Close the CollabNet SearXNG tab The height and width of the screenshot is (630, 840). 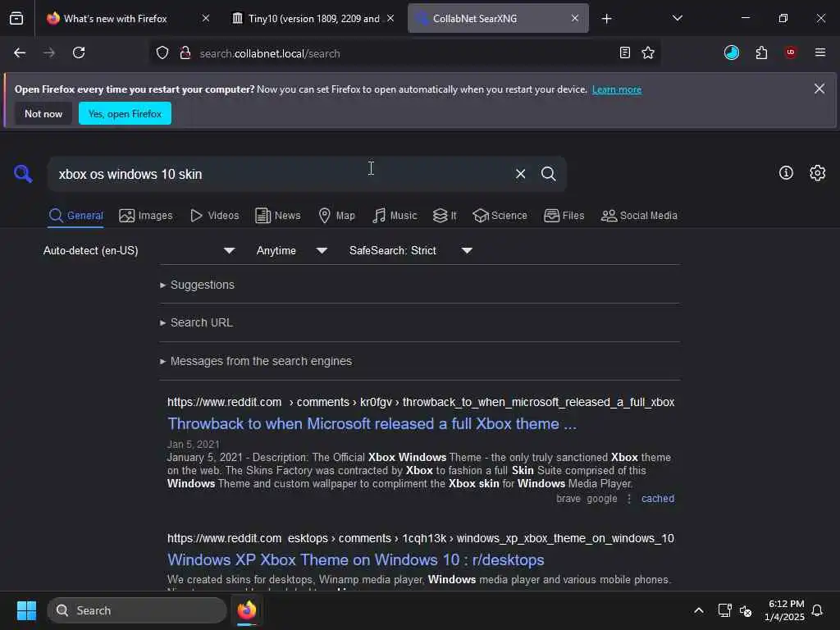(575, 18)
